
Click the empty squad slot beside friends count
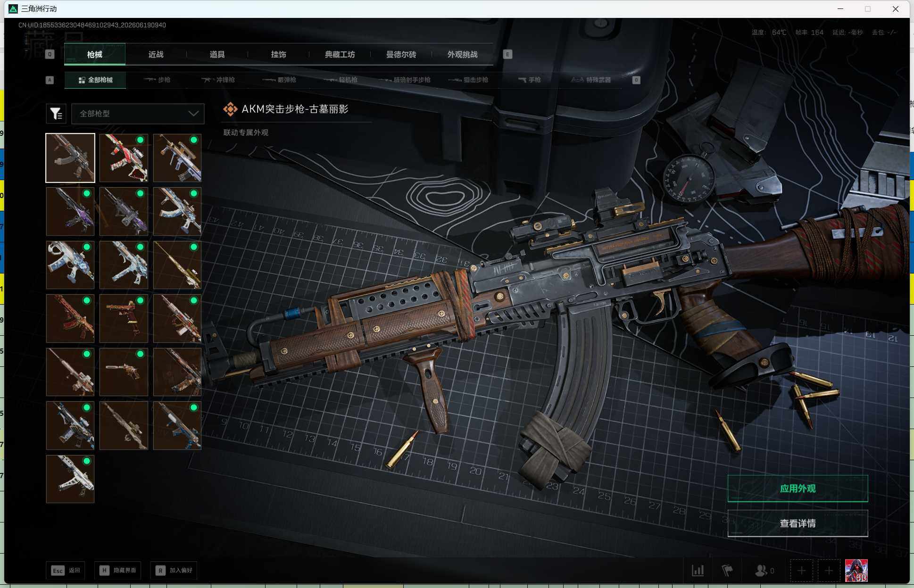point(801,571)
